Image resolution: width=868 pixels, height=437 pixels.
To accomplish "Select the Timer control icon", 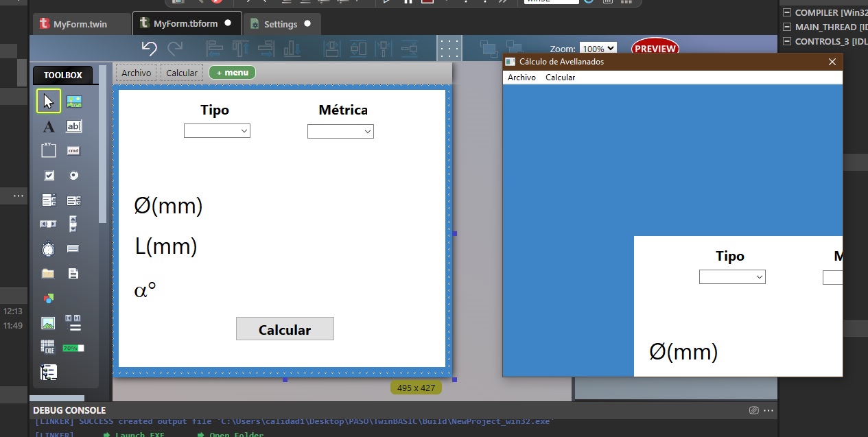I will (x=48, y=249).
